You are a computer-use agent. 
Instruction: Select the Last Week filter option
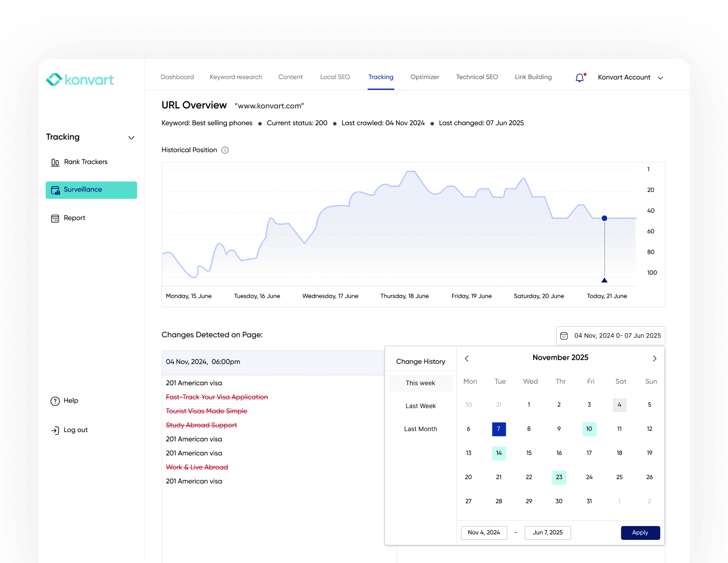point(420,406)
